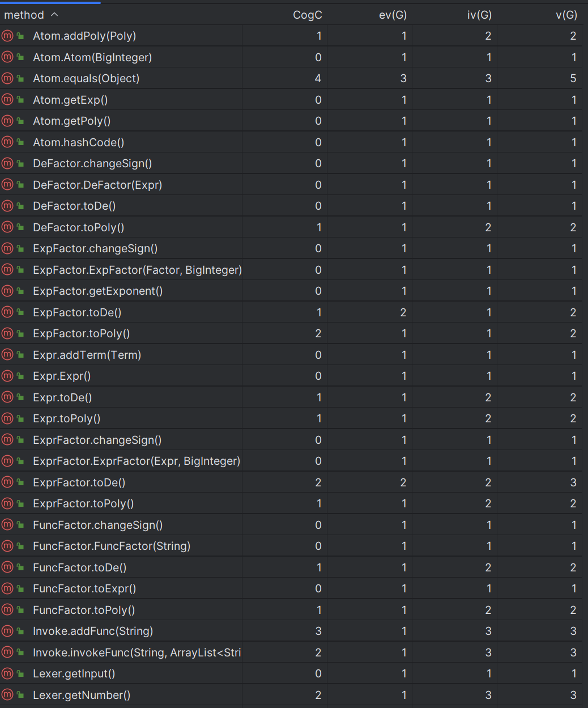Select the ExpFactor.getExponent() method row
The height and width of the screenshot is (708, 588).
tap(294, 291)
